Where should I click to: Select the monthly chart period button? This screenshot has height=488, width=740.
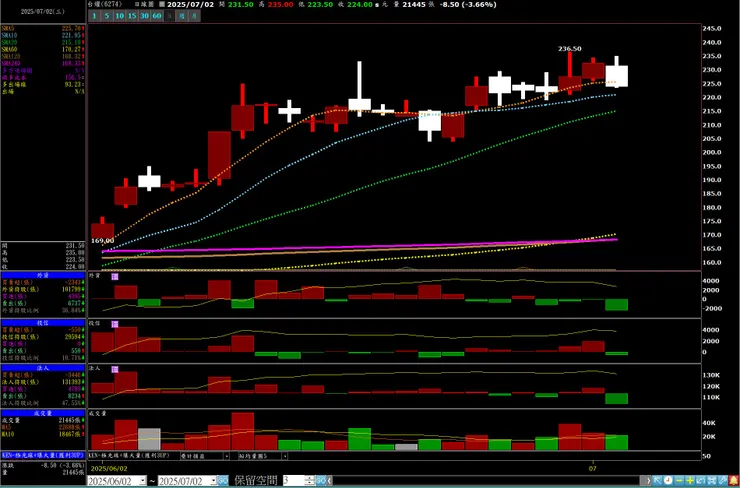coord(194,16)
